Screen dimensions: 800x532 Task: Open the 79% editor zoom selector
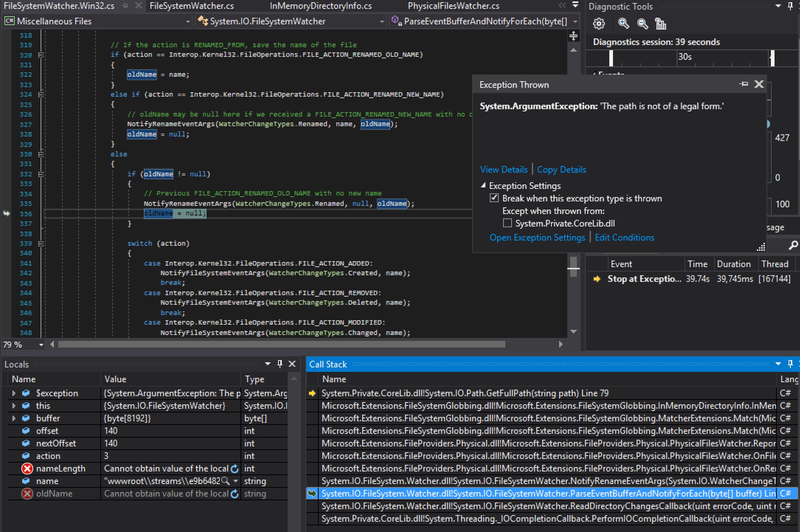[40, 344]
